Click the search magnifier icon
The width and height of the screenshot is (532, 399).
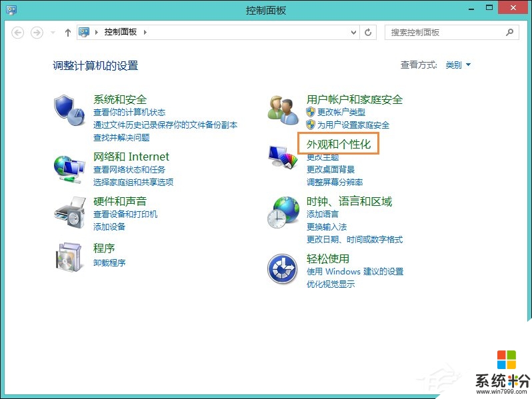509,32
